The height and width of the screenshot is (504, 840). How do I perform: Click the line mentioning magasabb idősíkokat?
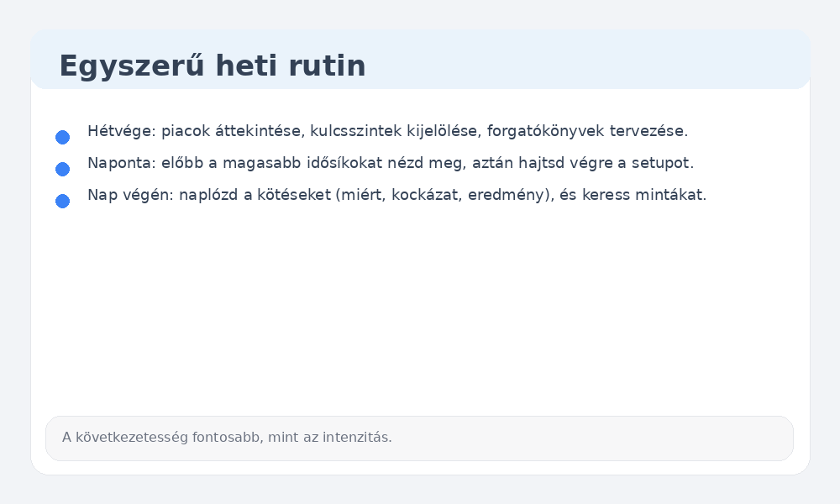(391, 163)
